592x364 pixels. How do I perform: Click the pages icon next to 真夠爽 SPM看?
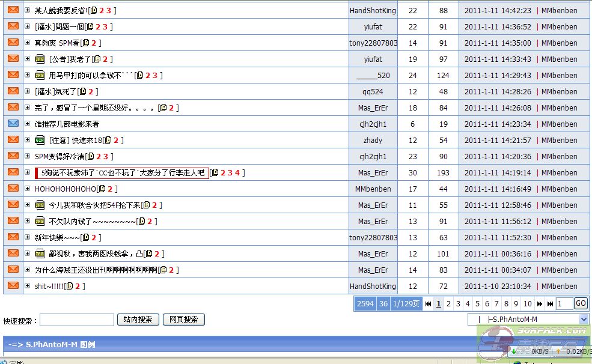tap(85, 43)
